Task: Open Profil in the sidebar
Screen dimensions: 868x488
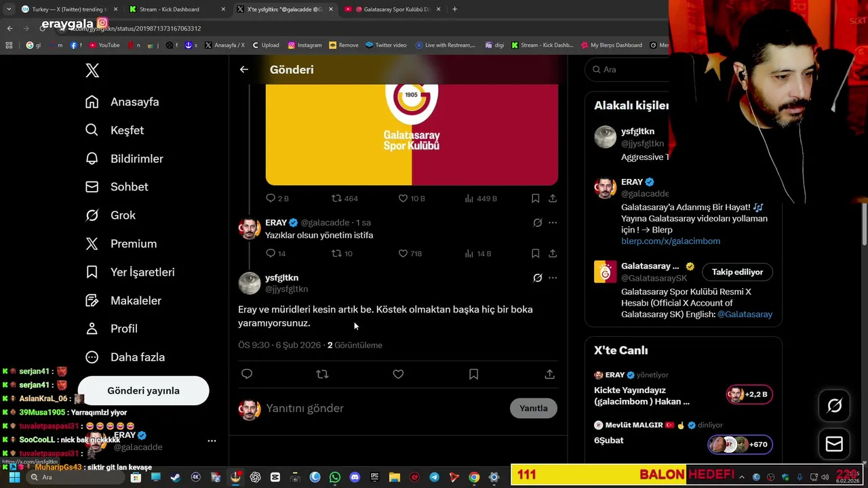Action: [x=111, y=329]
